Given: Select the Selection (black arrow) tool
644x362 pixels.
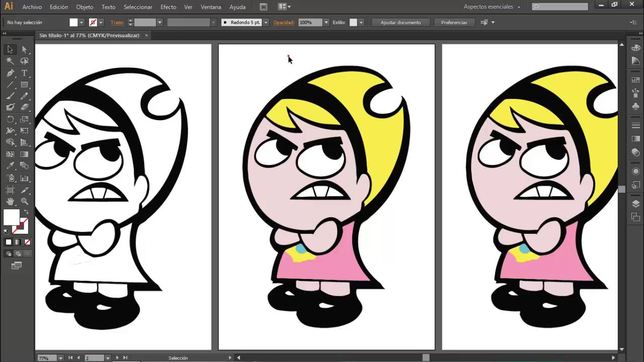Looking at the screenshot, I should pos(10,49).
